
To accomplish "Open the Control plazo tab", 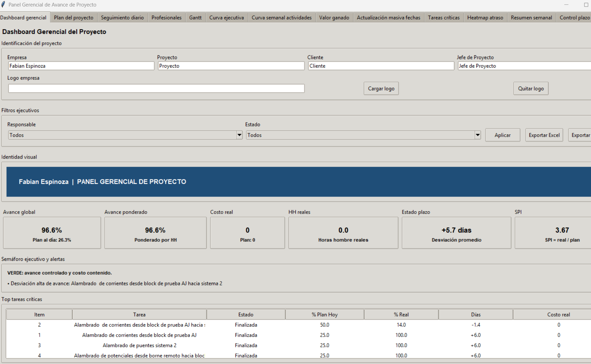I will pos(575,17).
